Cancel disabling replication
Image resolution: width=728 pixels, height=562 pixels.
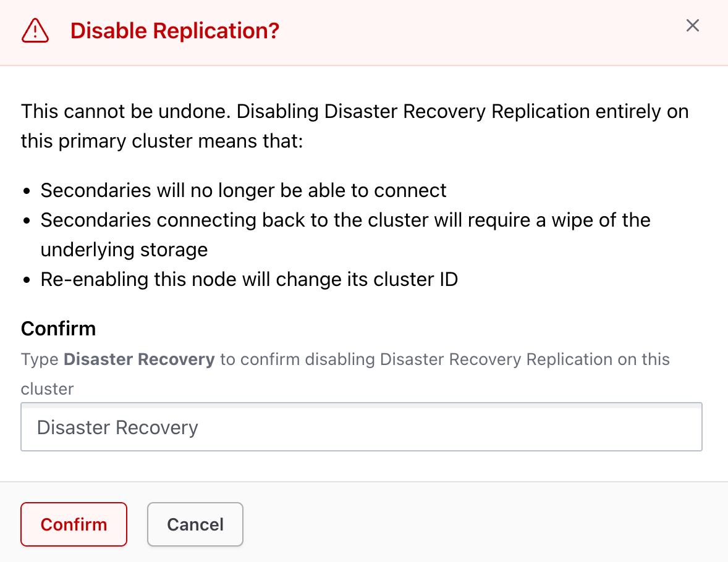195,524
